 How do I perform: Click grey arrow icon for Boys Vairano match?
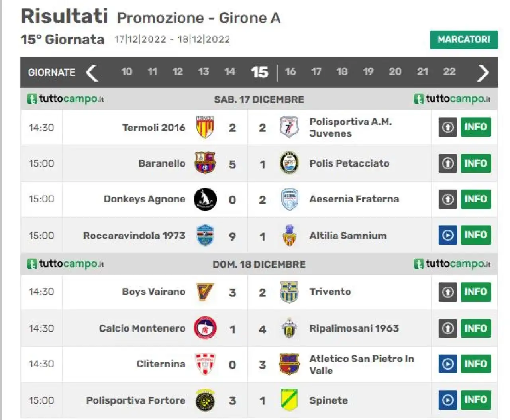[x=448, y=292]
